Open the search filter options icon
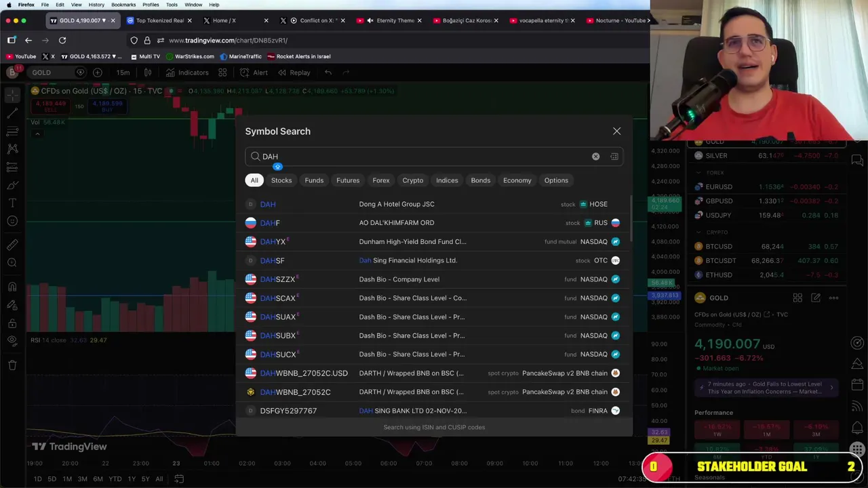This screenshot has width=868, height=488. pos(614,157)
